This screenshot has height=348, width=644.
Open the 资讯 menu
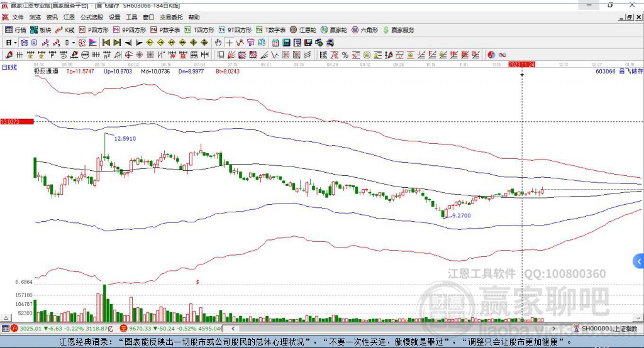point(52,17)
